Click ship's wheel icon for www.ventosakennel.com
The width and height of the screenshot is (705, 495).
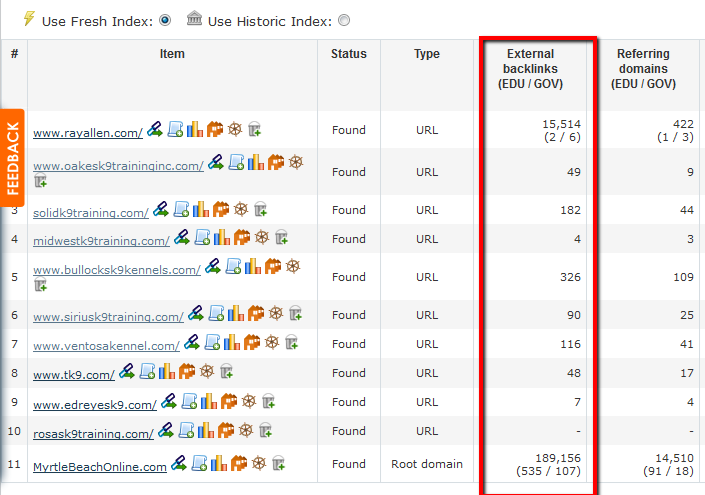click(272, 343)
